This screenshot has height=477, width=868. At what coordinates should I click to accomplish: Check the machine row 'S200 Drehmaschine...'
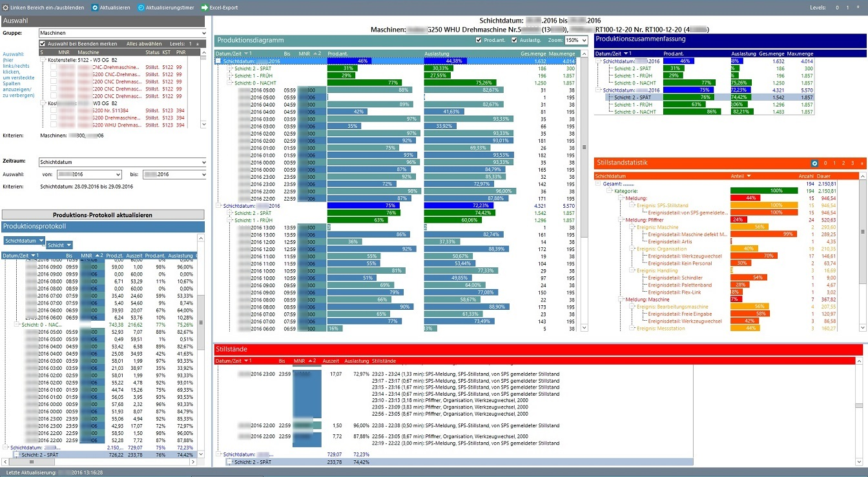pos(54,117)
